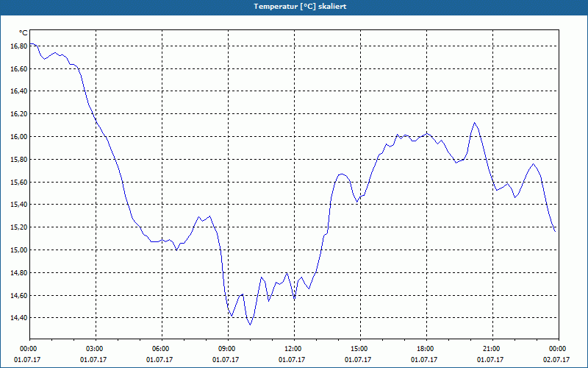Click the 01.07.17 date under 12:00
The height and width of the screenshot is (368, 588).
coord(292,360)
